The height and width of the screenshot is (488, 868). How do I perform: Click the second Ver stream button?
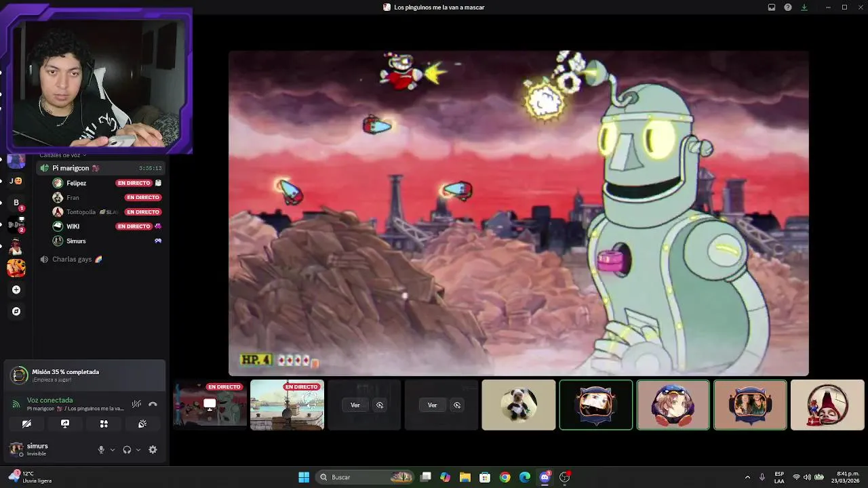(x=432, y=405)
